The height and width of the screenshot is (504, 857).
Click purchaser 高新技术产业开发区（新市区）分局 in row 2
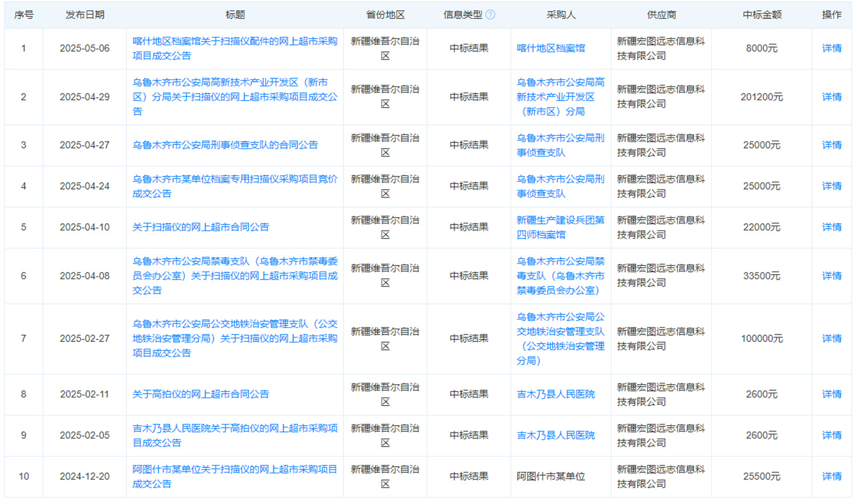pyautogui.click(x=561, y=97)
